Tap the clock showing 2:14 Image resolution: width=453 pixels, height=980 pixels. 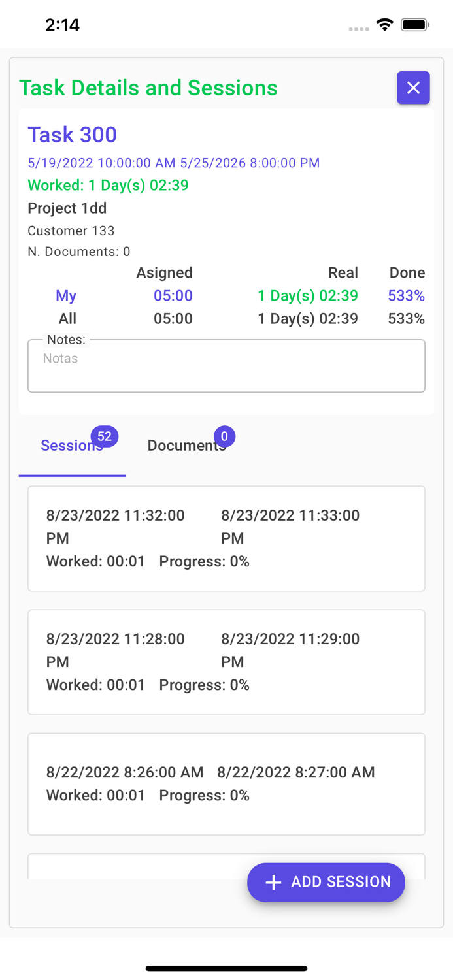coord(63,24)
